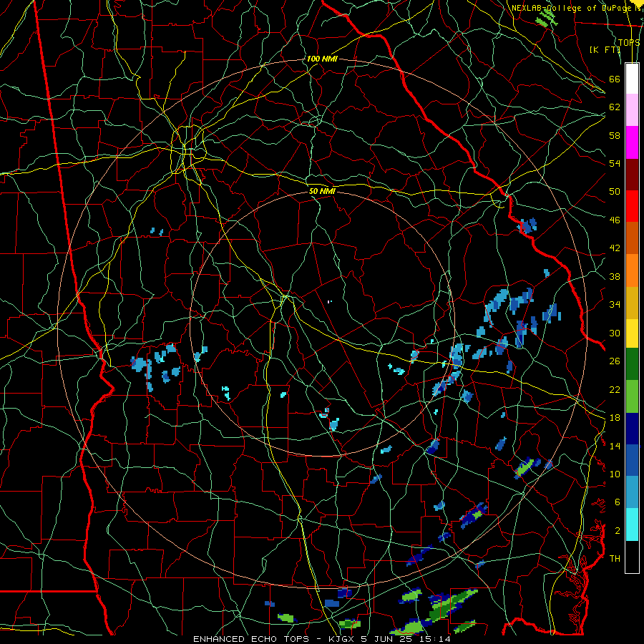This screenshot has width=644, height=644.
Task: Click the bright orange legend band
Action: pyautogui.click(x=632, y=270)
